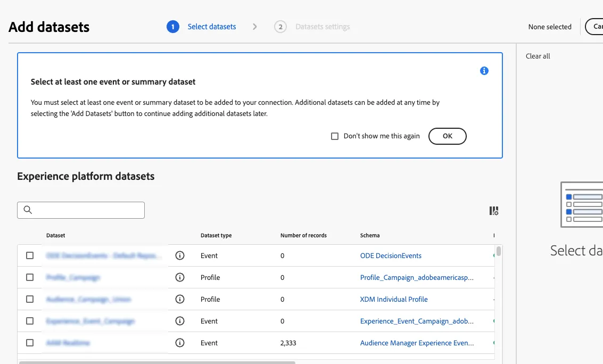This screenshot has width=603, height=364.
Task: Open the ODE DecisionEvents schema link
Action: pyautogui.click(x=391, y=255)
